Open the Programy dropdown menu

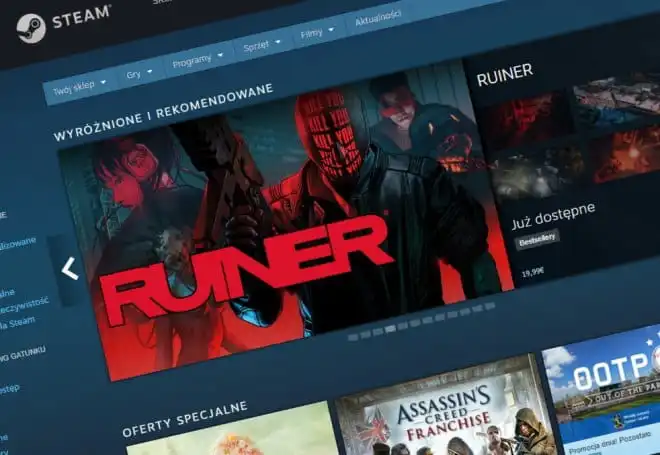(197, 61)
